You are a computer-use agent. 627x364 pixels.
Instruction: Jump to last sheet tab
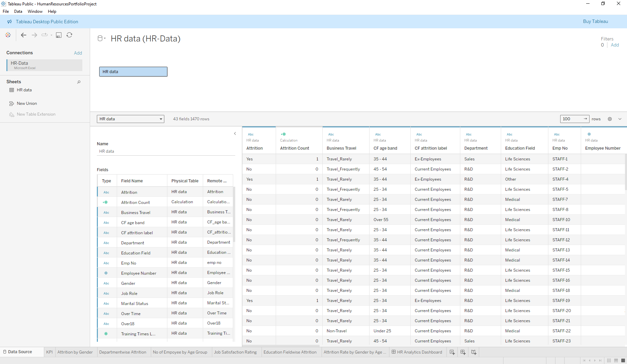[600, 360]
